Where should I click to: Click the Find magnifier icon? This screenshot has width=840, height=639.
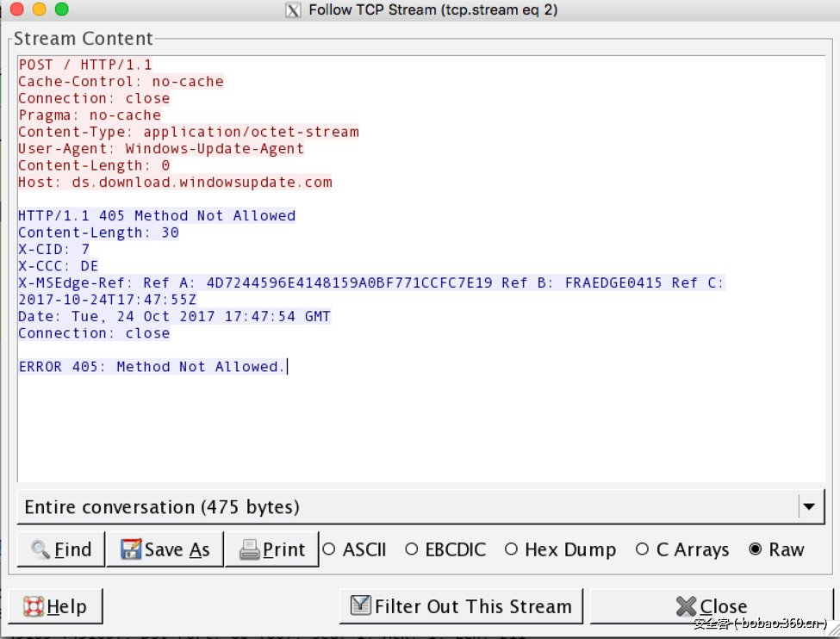[40, 549]
